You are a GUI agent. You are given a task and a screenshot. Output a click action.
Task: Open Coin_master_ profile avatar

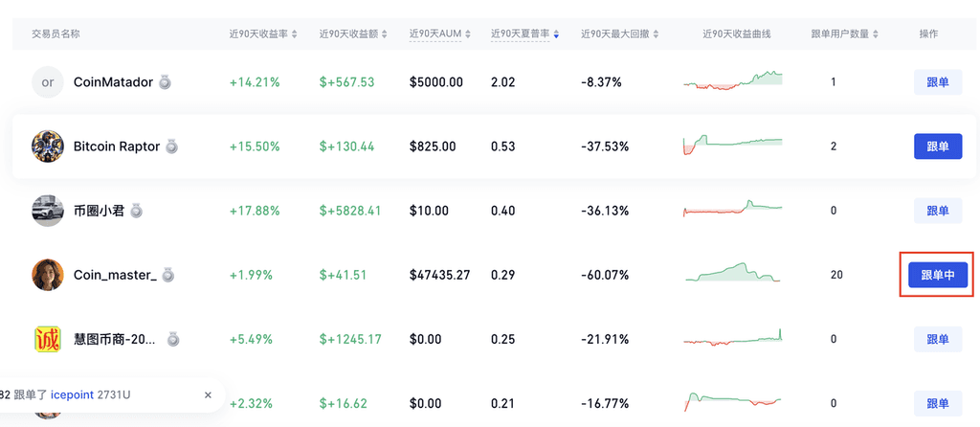pyautogui.click(x=48, y=275)
